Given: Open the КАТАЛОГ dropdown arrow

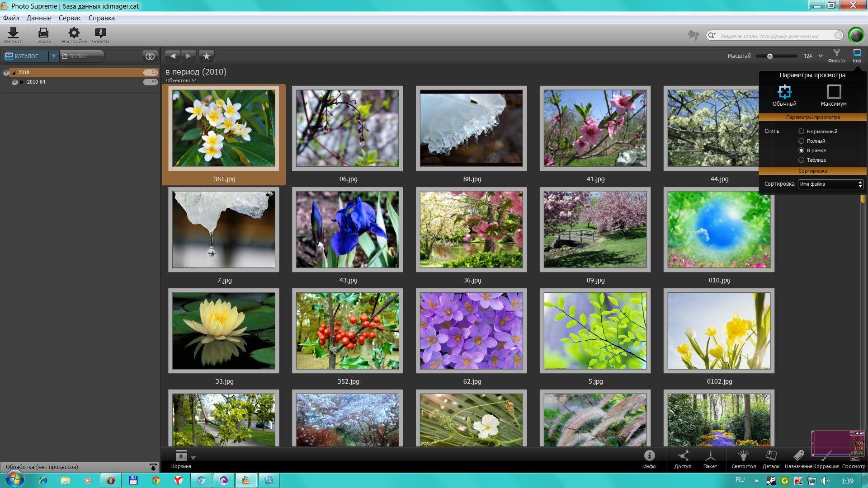Looking at the screenshot, I should (54, 56).
